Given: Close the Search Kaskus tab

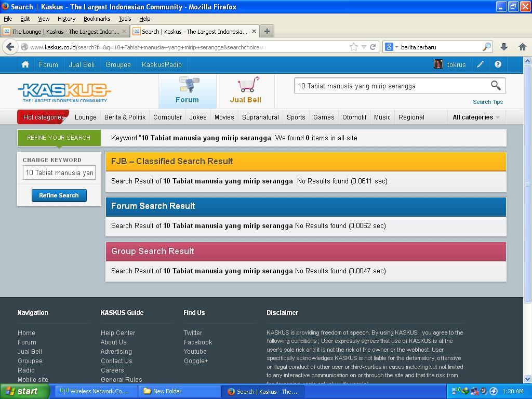Looking at the screenshot, I should pos(254,31).
